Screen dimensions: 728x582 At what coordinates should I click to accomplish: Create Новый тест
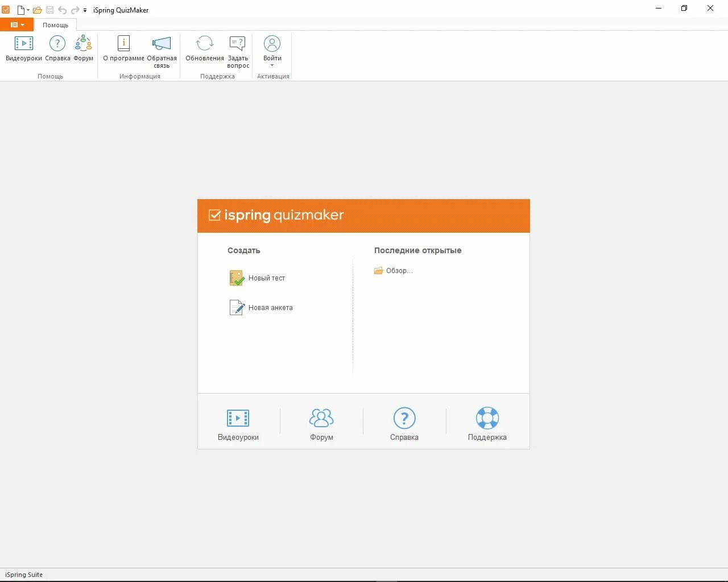257,278
